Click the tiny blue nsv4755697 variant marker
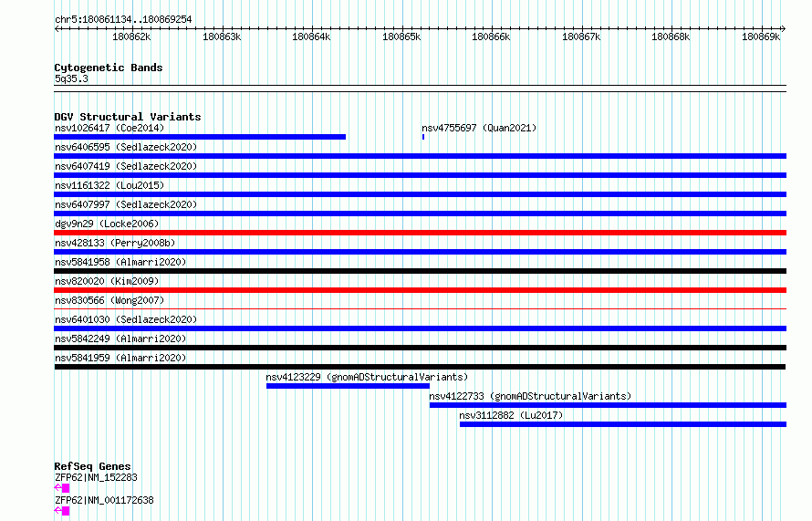Image resolution: width=812 pixels, height=521 pixels. 423,137
